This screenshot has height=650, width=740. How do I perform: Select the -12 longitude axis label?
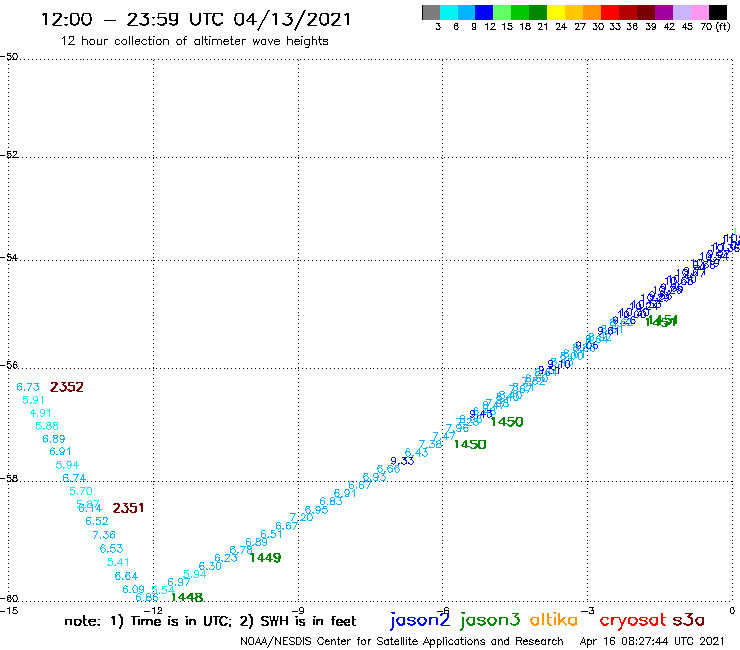[x=153, y=610]
